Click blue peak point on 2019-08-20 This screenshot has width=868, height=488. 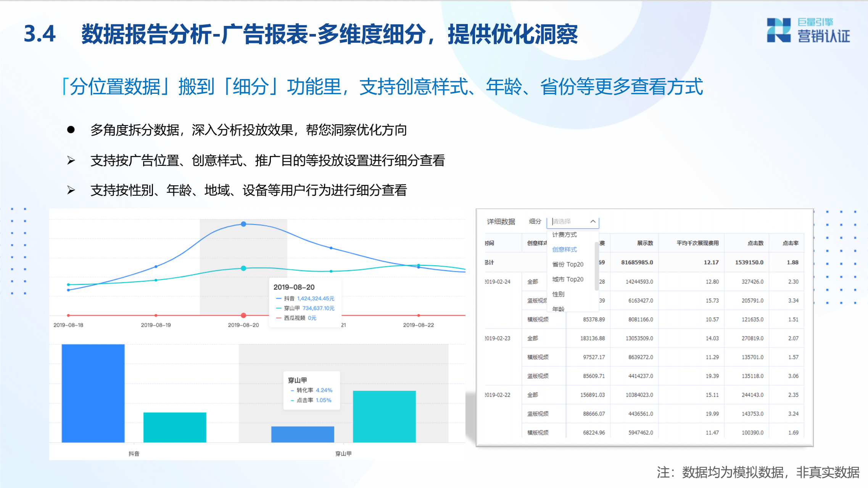[243, 224]
